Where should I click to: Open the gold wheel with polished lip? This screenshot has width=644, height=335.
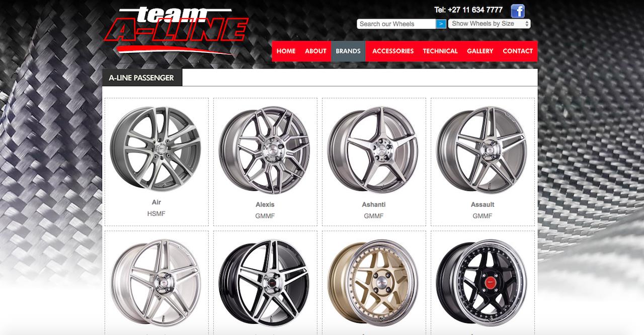373,283
